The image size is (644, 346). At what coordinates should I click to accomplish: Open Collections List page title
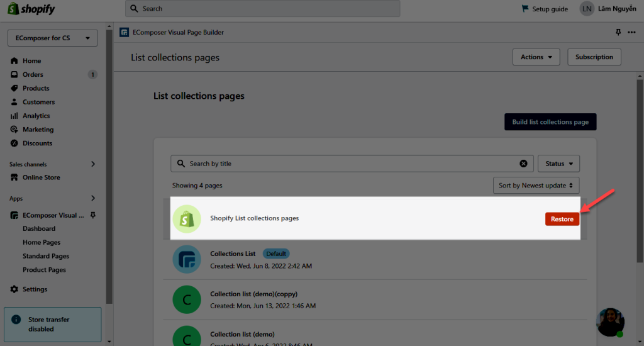click(x=233, y=254)
